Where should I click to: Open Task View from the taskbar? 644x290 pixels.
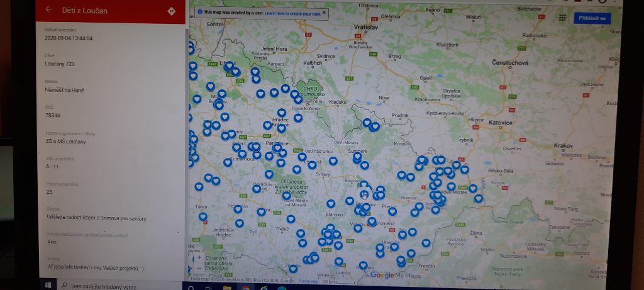click(x=208, y=288)
